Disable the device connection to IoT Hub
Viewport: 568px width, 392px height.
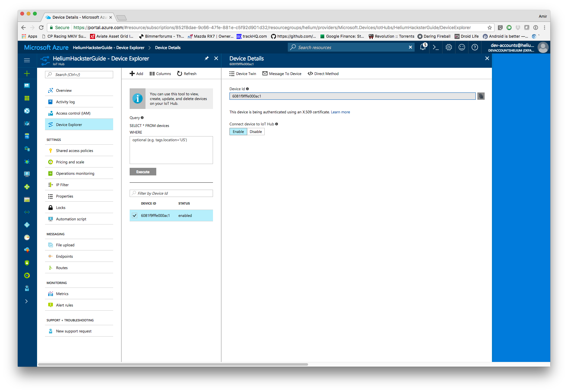pyautogui.click(x=255, y=131)
